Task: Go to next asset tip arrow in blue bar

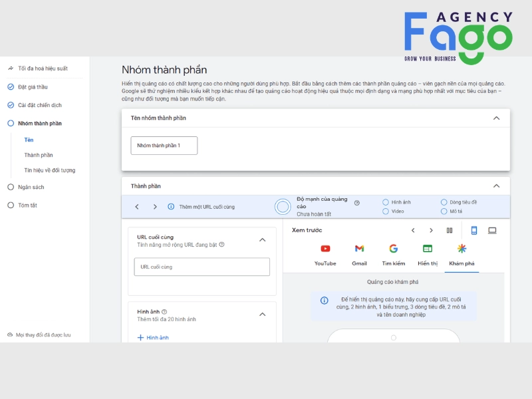Action: pyautogui.click(x=155, y=207)
